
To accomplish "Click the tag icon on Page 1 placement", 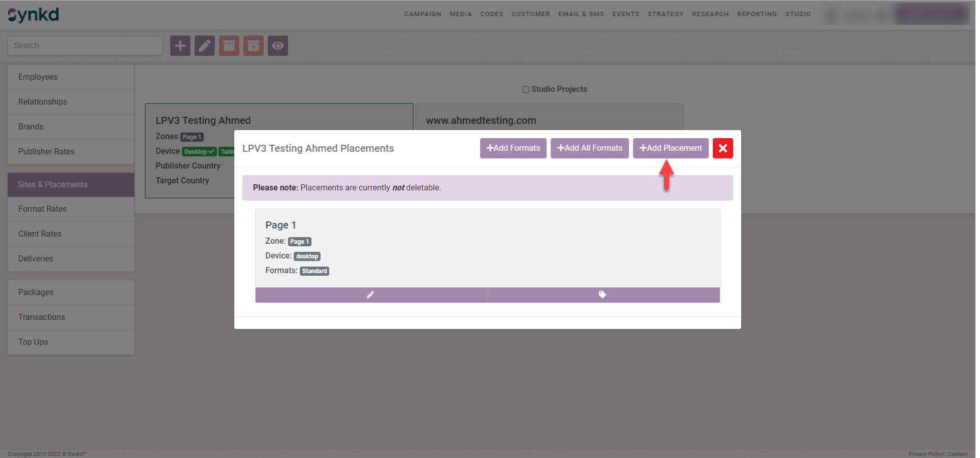I will coord(603,295).
